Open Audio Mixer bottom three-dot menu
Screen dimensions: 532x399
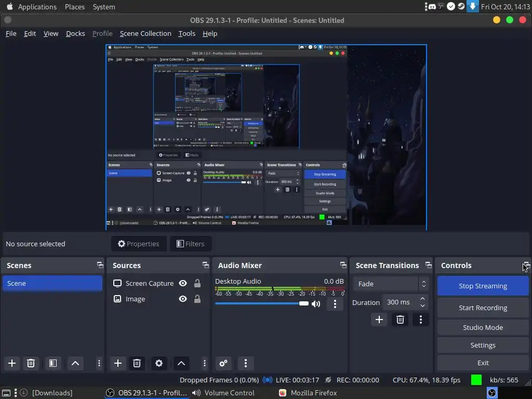tap(246, 363)
